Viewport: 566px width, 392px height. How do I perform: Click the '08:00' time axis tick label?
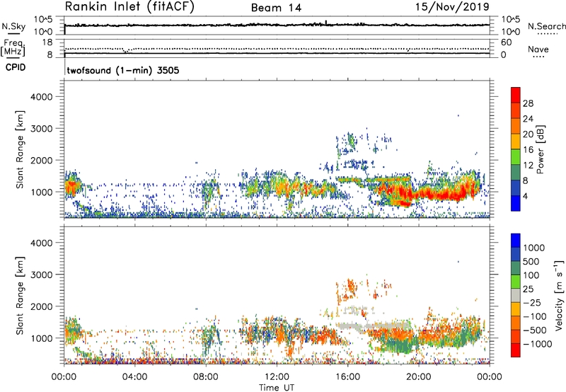206,377
